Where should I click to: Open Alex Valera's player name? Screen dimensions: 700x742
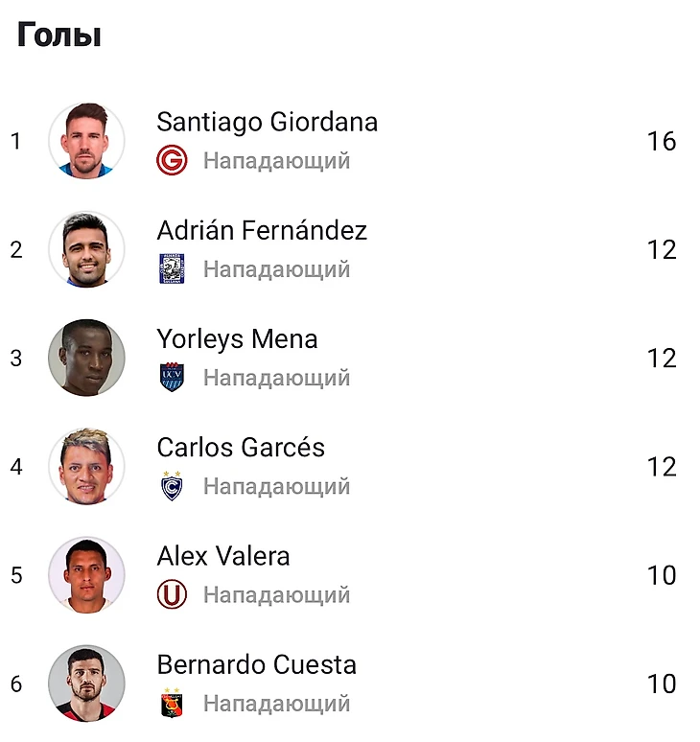[x=223, y=556]
